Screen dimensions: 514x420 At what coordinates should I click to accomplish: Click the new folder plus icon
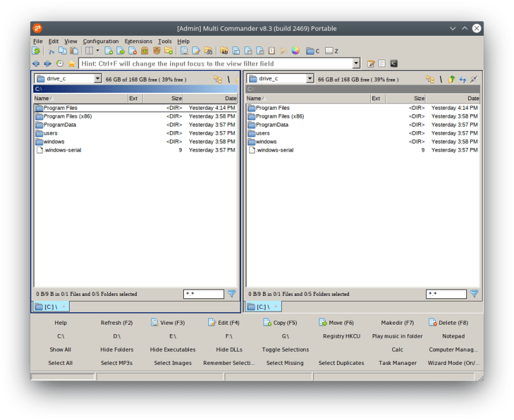tap(168, 51)
